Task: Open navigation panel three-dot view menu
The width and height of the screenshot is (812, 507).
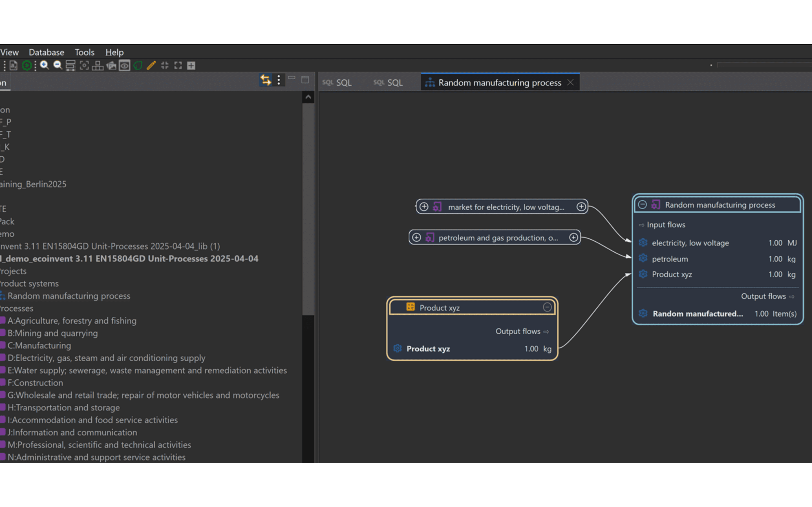Action: tap(279, 80)
